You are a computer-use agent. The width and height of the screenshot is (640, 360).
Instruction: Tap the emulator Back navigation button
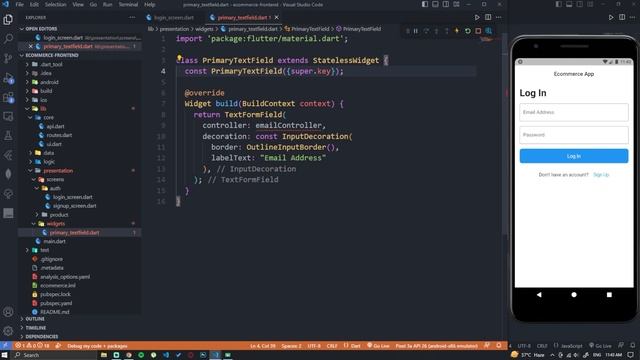(539, 295)
